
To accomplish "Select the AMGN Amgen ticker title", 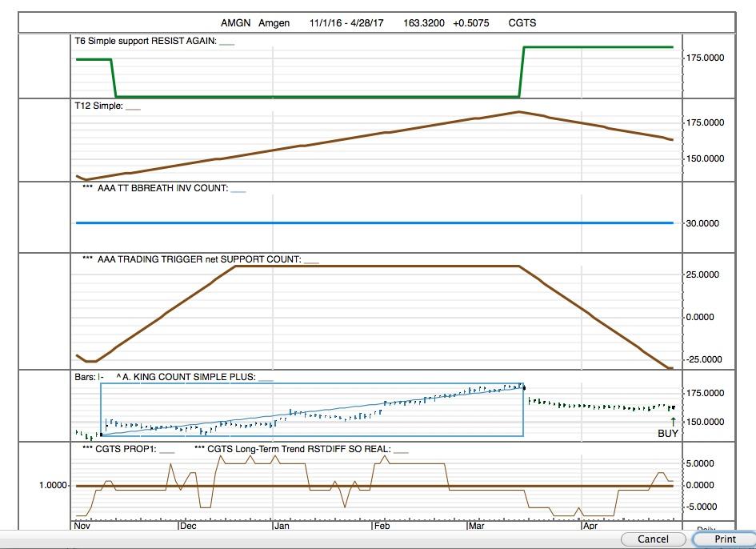I will [x=254, y=23].
